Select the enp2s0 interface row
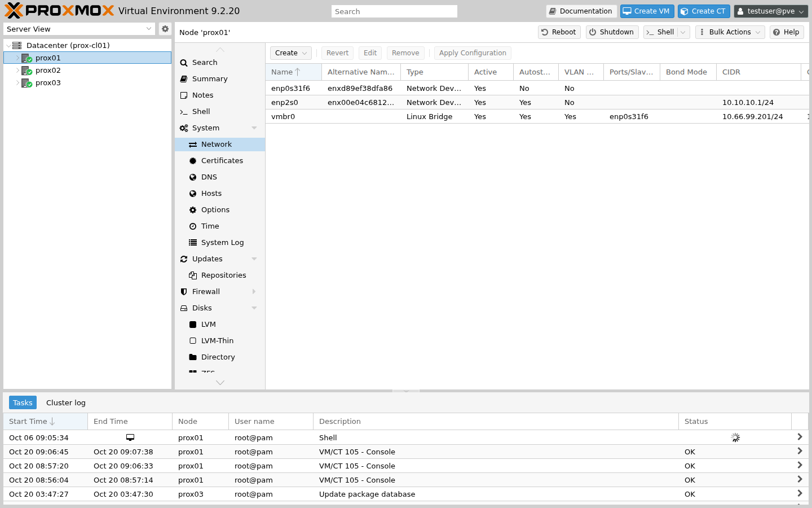The width and height of the screenshot is (812, 508). [537, 103]
